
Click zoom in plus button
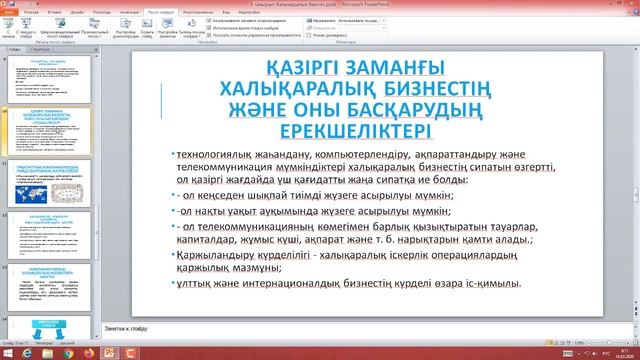(x=628, y=343)
